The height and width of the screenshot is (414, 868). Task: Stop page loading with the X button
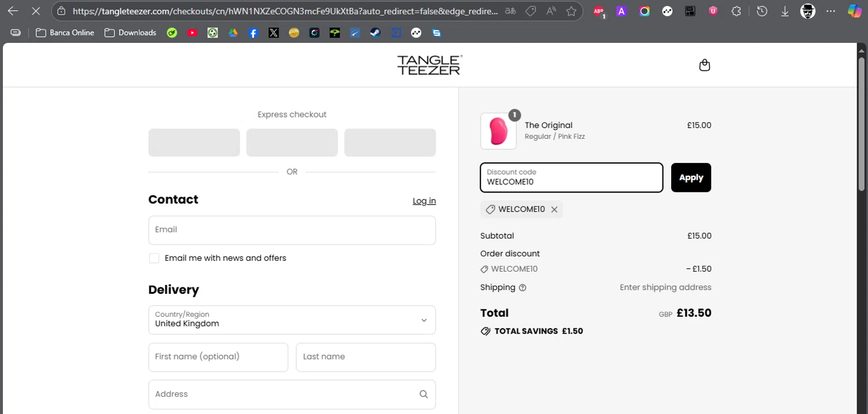35,11
